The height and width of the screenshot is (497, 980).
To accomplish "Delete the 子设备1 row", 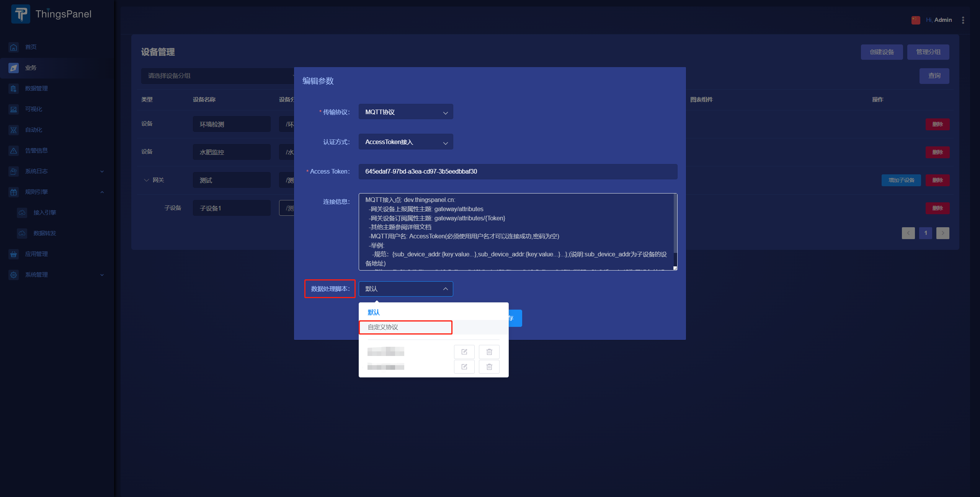I will [x=938, y=208].
